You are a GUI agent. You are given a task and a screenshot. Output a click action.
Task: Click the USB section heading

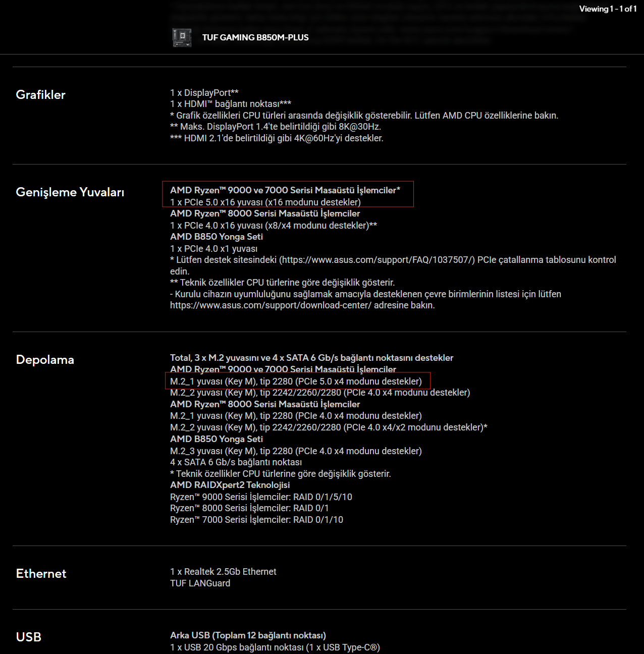(29, 637)
